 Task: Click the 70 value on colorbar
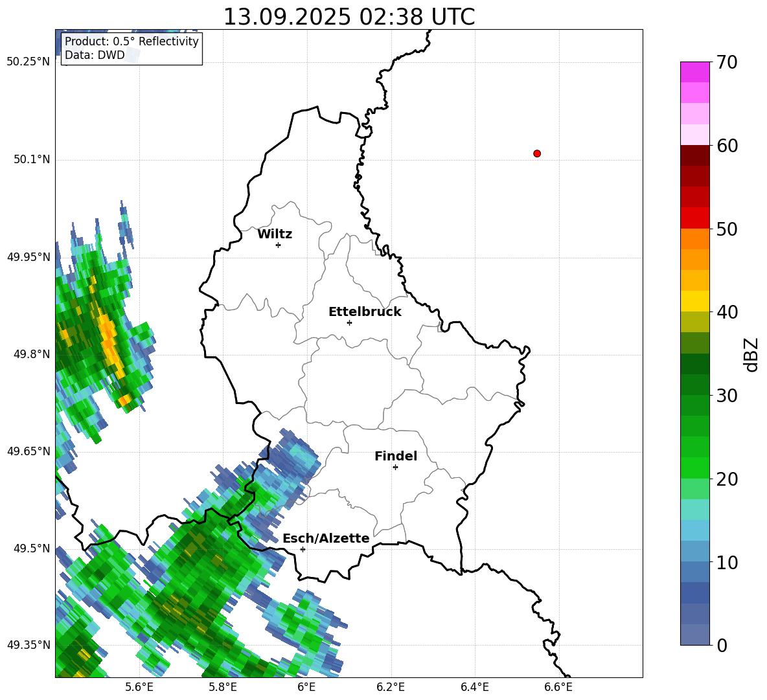[727, 63]
